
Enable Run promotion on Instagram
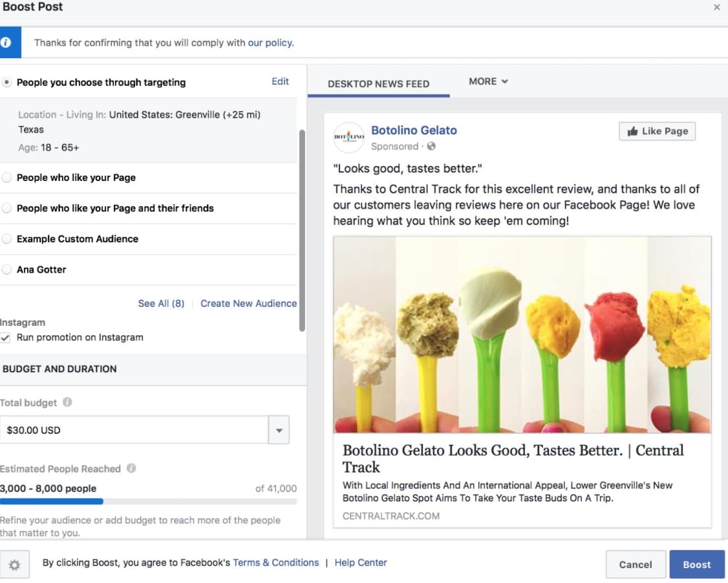click(x=6, y=337)
